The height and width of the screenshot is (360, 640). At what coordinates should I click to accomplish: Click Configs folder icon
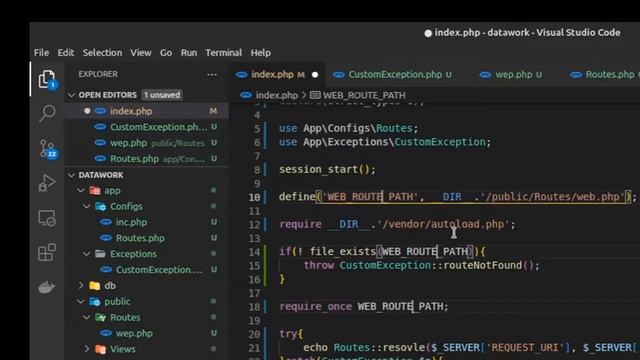pos(100,207)
